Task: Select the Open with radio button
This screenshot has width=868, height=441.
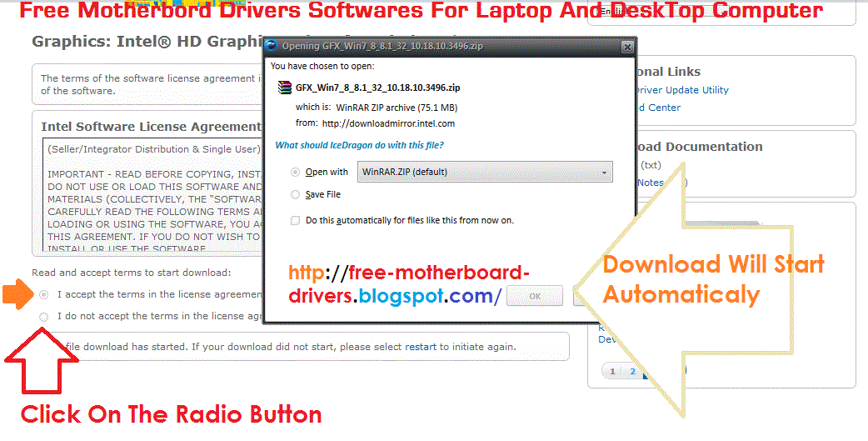Action: coord(296,173)
